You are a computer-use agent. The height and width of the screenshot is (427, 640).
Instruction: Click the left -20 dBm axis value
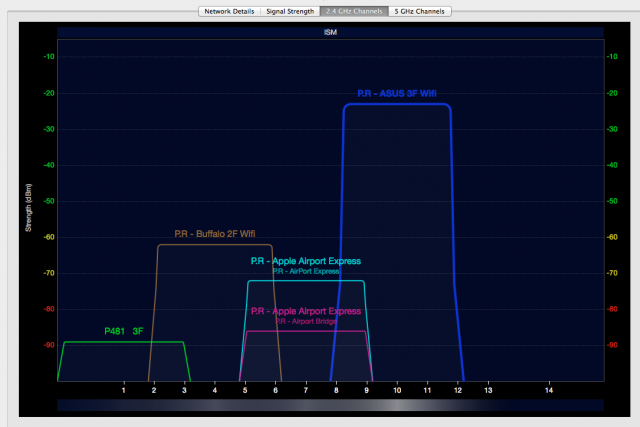tap(49, 93)
